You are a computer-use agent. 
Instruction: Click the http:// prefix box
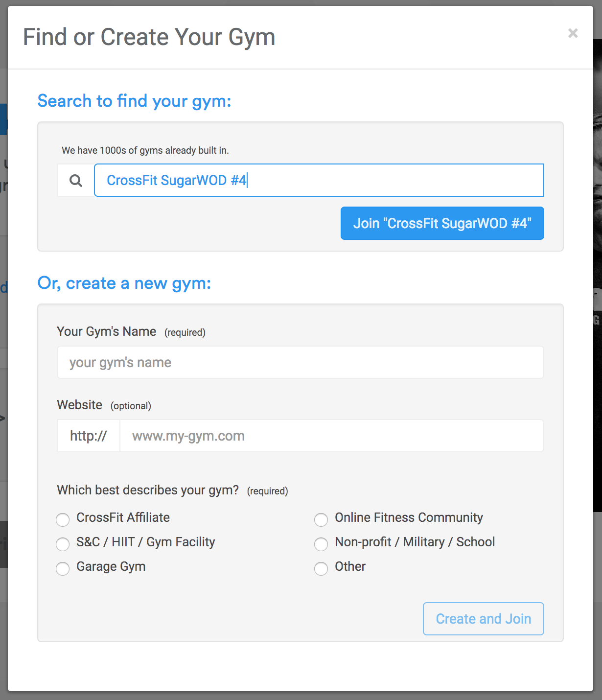pos(89,436)
